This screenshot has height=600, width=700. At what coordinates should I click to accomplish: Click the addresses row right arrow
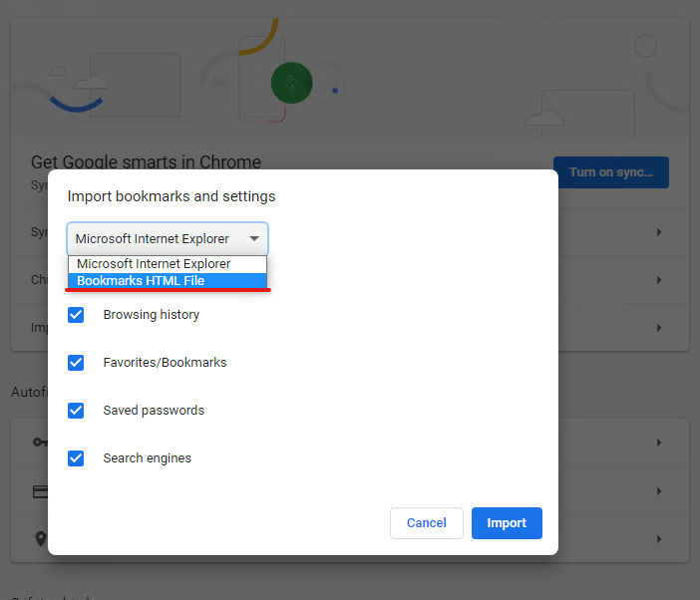click(x=659, y=539)
